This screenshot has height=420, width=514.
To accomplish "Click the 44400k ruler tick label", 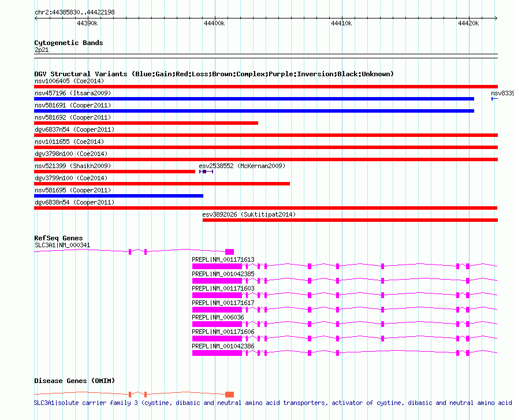I will pos(214,23).
